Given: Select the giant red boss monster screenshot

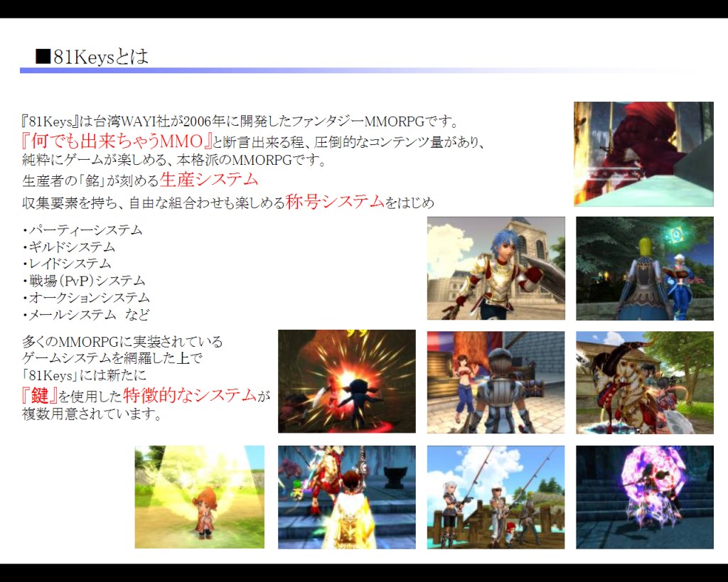Looking at the screenshot, I should (645, 382).
